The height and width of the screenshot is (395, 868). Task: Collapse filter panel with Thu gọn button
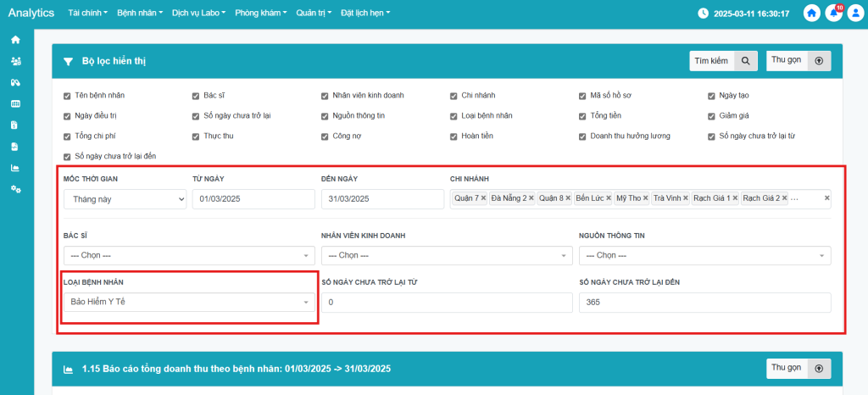798,61
